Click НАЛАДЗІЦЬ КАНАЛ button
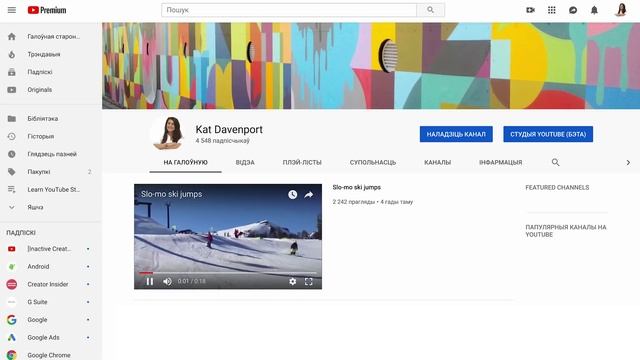Image resolution: width=640 pixels, height=360 pixels. click(x=456, y=134)
